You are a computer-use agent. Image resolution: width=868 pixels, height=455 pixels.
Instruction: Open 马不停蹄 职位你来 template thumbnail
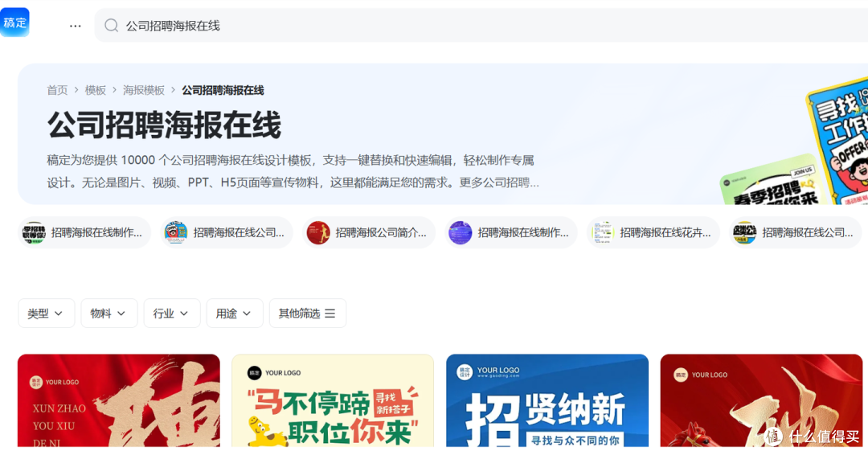(x=333, y=401)
